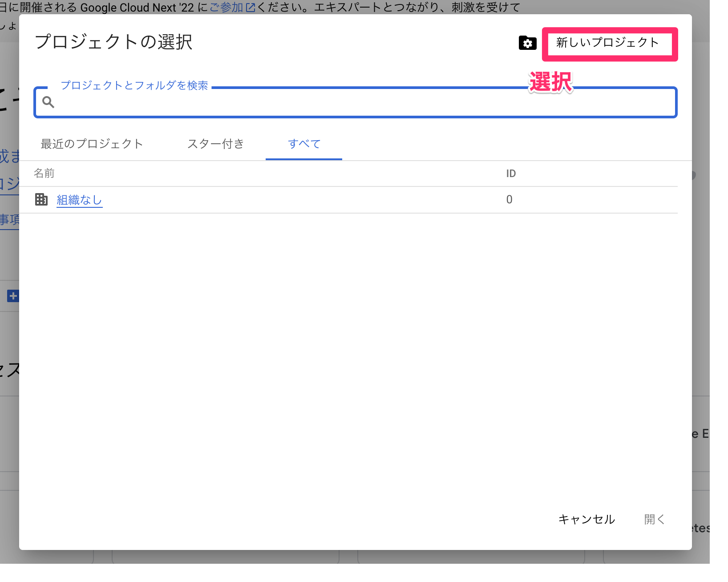
Task: Switch to the 最近のプロジェクト tab
Action: 92,144
